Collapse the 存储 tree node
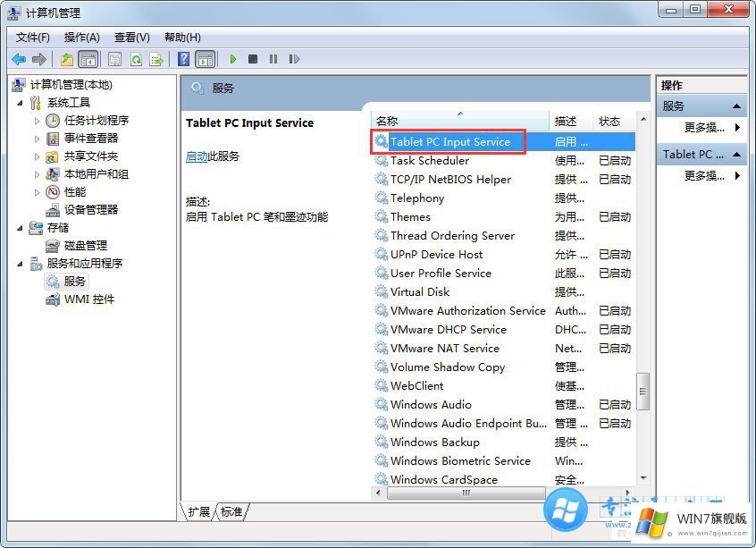Viewport: 756px width, 548px height. pos(20,228)
